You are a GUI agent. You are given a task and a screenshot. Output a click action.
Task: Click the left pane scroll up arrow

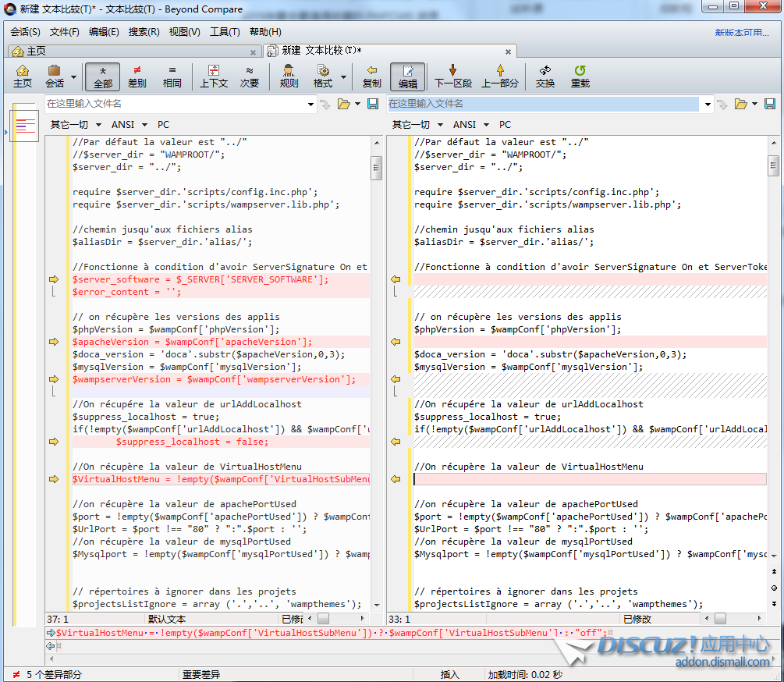(x=377, y=143)
